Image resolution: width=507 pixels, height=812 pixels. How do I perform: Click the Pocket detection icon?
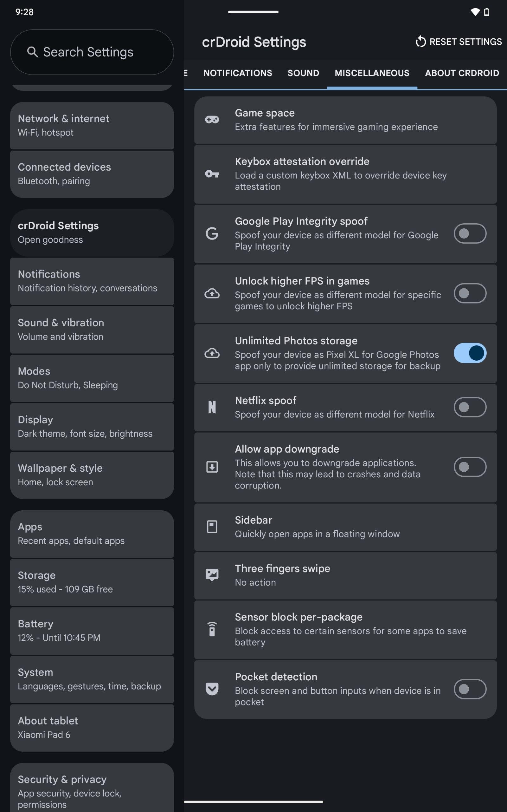pyautogui.click(x=212, y=689)
